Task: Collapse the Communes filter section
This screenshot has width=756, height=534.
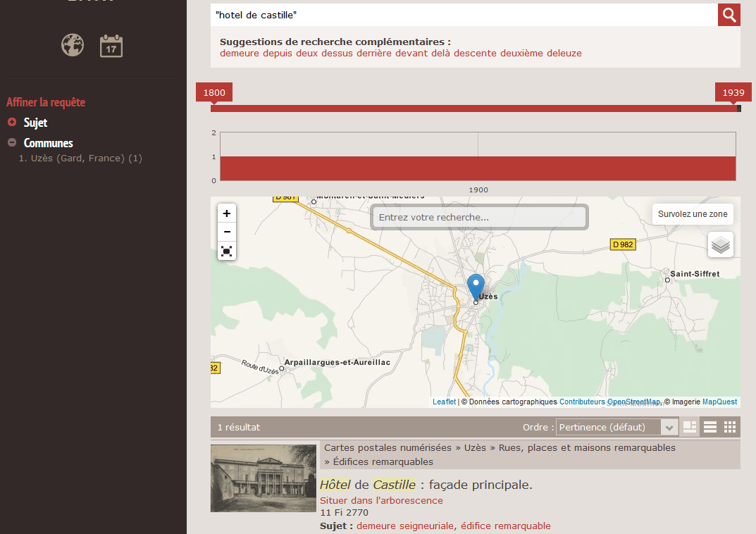Action: click(x=12, y=143)
